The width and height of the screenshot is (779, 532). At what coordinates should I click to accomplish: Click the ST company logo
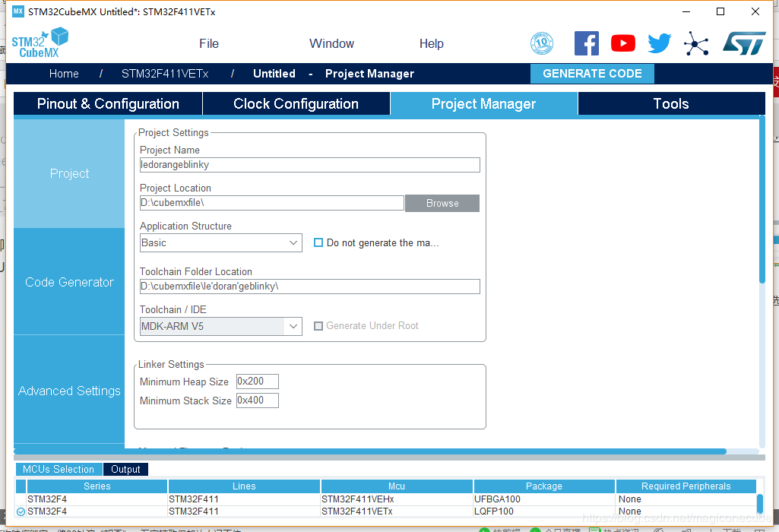point(744,43)
